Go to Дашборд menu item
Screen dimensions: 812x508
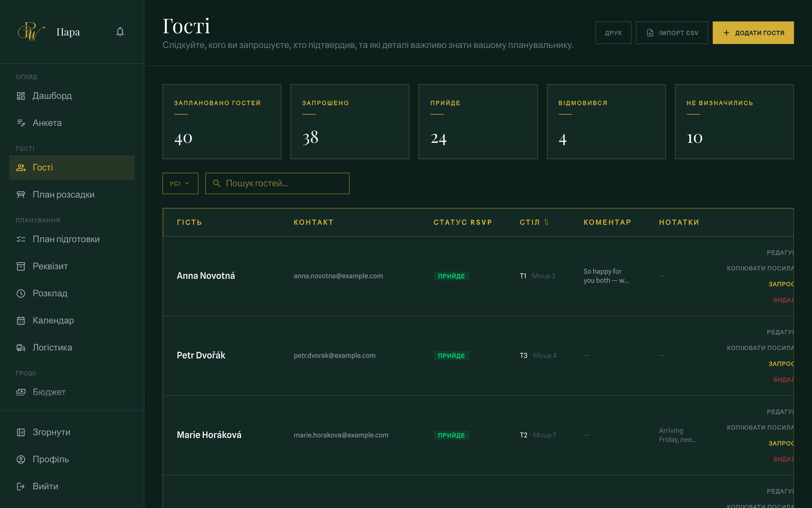click(72, 96)
